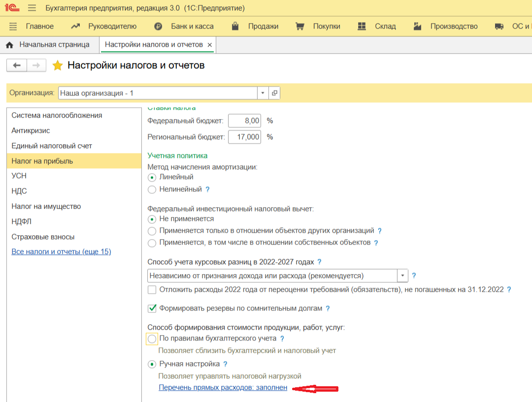Select НДФЛ in the left list
Viewport: 532px width, 402px height.
pos(74,221)
